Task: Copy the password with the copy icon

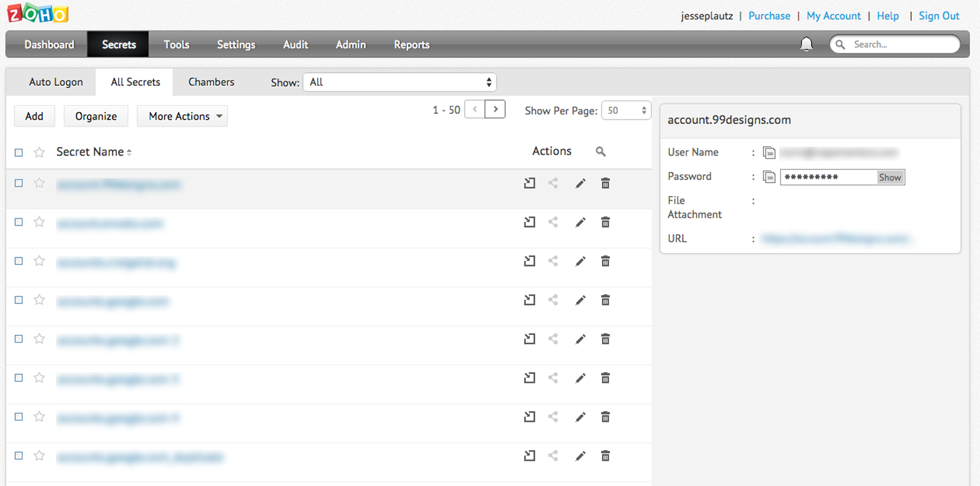Action: tap(769, 177)
